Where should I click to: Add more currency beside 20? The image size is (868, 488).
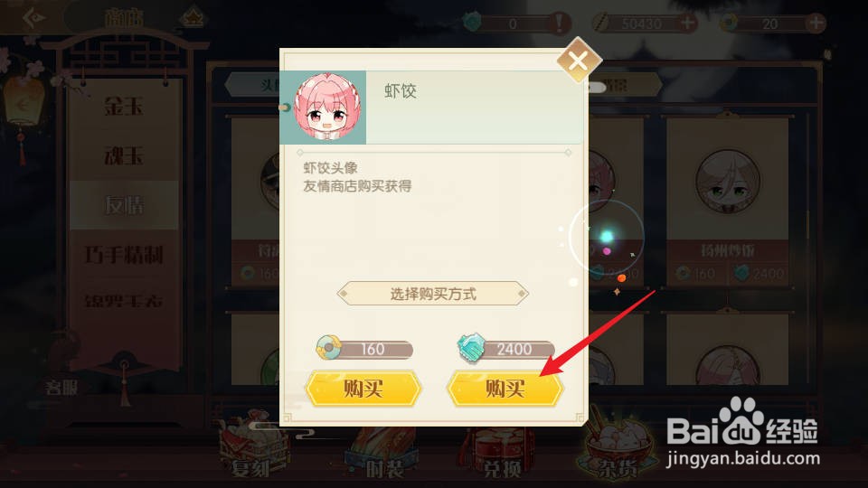point(816,23)
